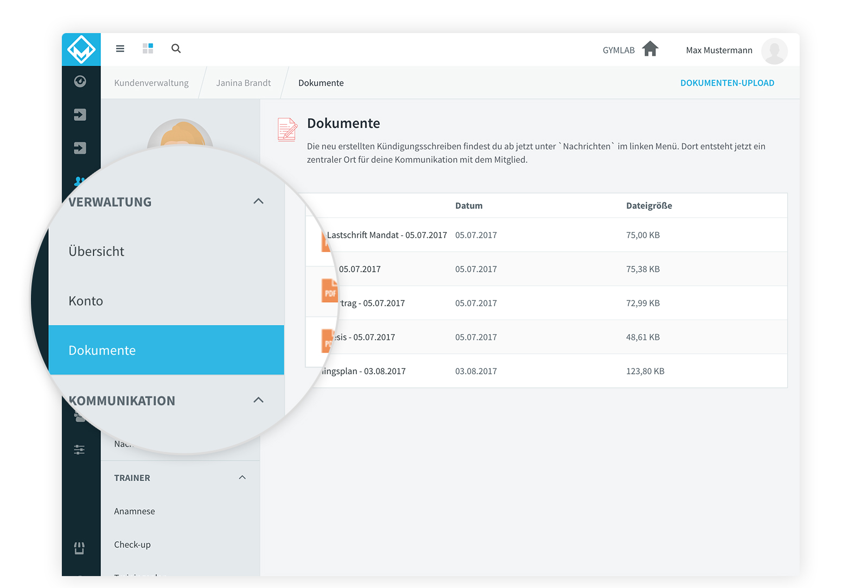Open the grid apps icon

coord(148,48)
